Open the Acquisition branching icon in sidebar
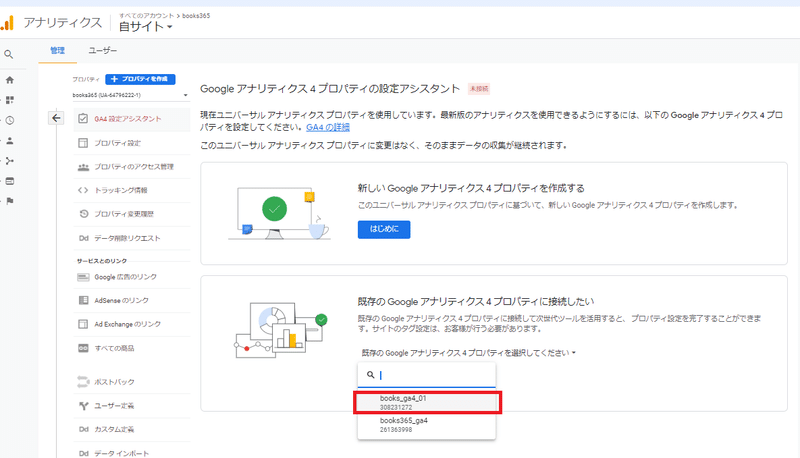800x458 pixels. (9, 160)
